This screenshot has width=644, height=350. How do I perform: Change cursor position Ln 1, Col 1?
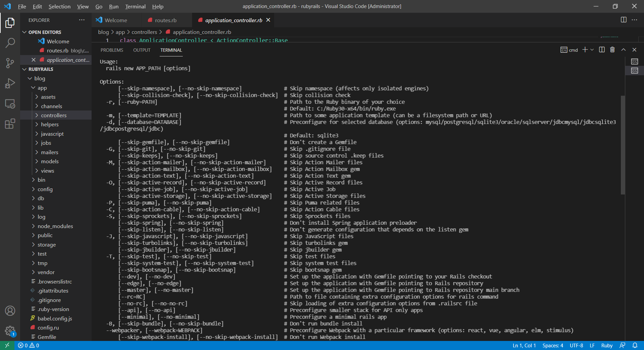(x=524, y=345)
